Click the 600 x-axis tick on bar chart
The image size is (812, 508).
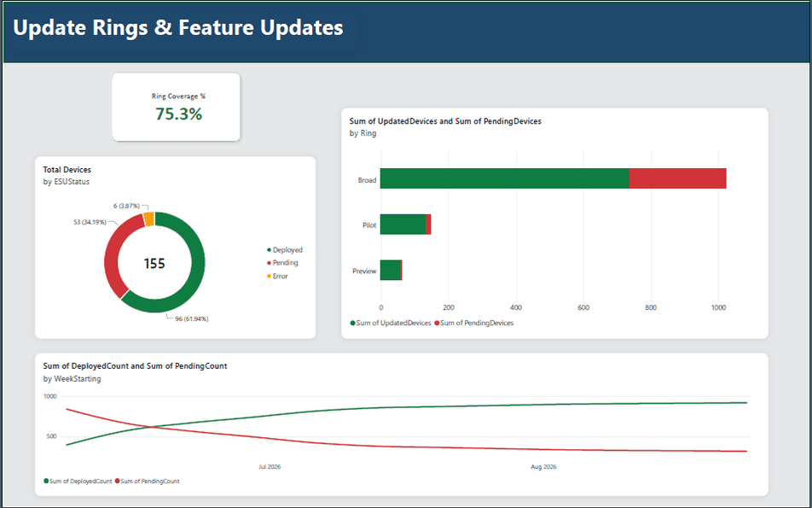583,307
